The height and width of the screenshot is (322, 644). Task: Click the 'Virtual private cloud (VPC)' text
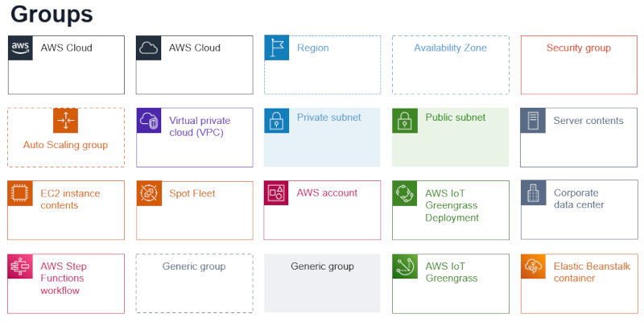(200, 126)
